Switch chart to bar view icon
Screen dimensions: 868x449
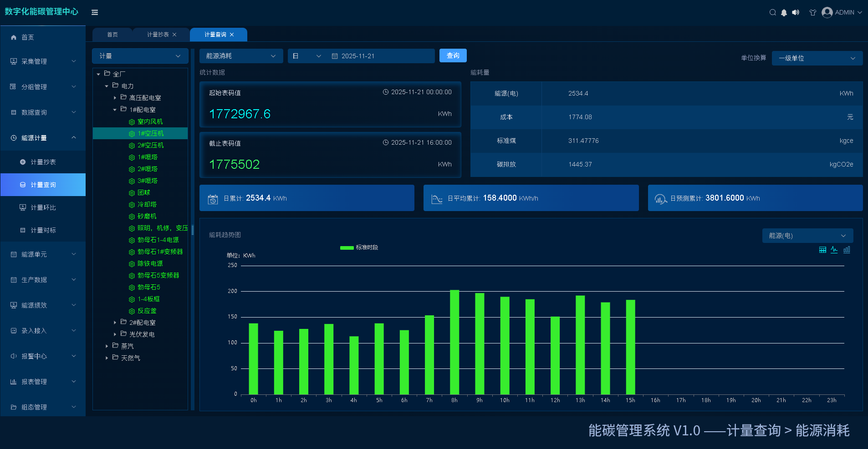coord(847,250)
